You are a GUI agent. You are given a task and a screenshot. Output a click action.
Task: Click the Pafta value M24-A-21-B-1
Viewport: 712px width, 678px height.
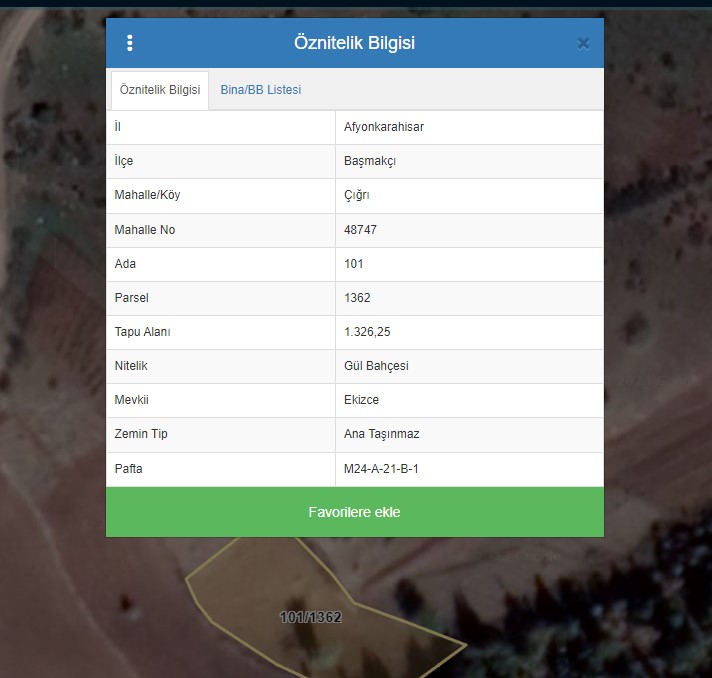(381, 468)
